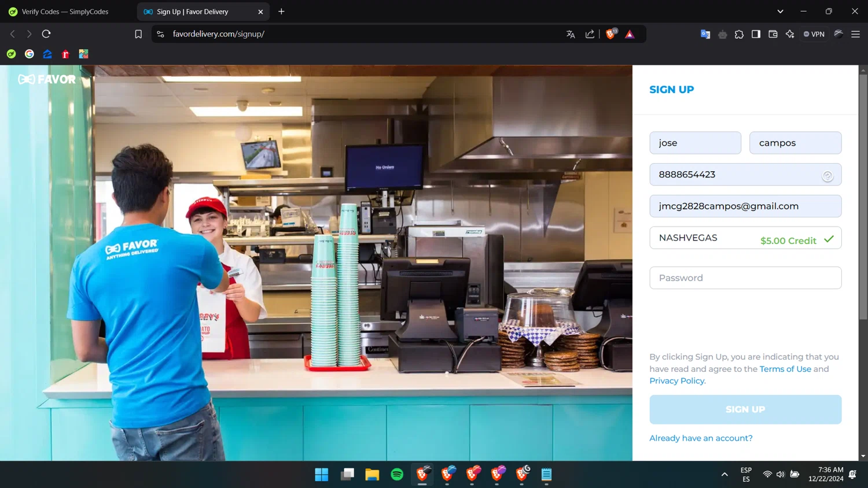This screenshot has height=488, width=868.
Task: Click the page vertical scrollbar
Action: click(x=863, y=197)
